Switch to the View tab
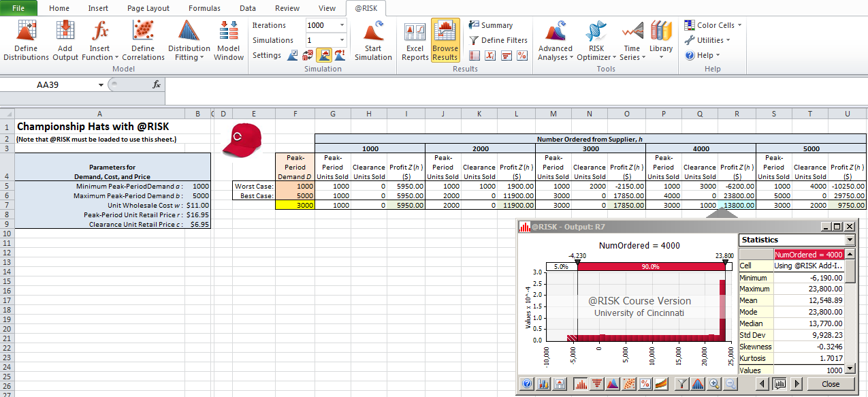 (327, 8)
